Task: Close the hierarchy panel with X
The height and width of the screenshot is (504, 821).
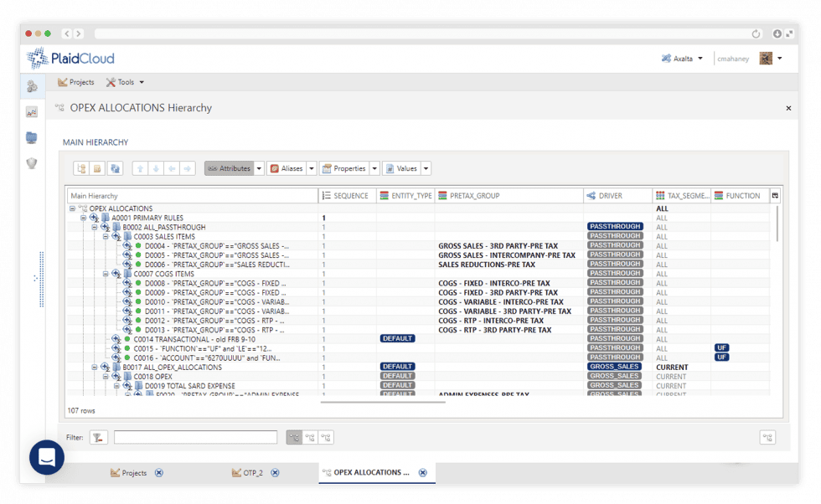Action: 788,108
